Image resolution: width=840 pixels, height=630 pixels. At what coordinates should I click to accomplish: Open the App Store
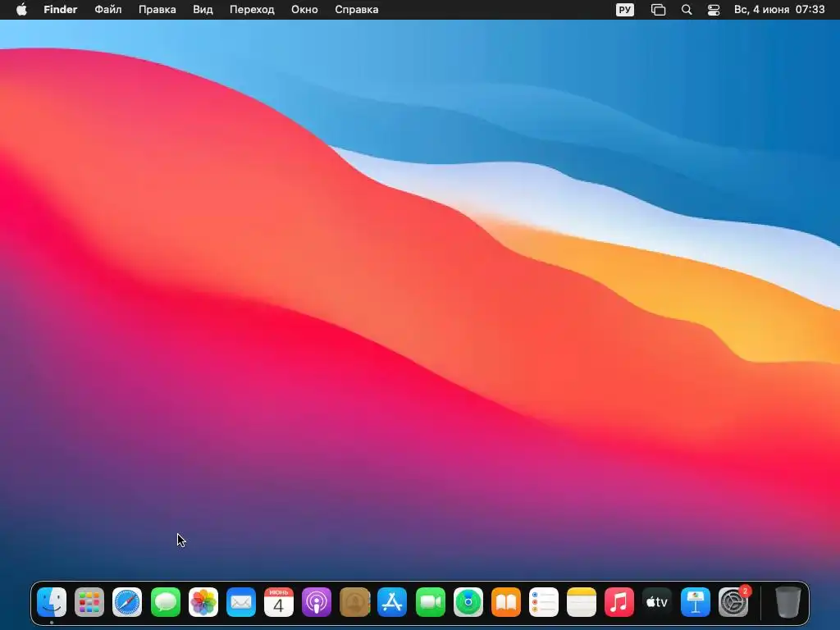click(392, 602)
